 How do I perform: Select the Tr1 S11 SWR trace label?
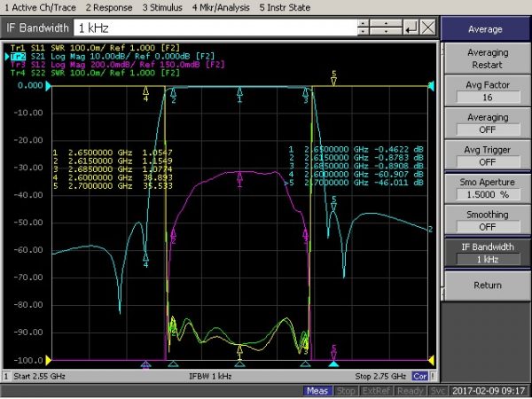(x=95, y=48)
